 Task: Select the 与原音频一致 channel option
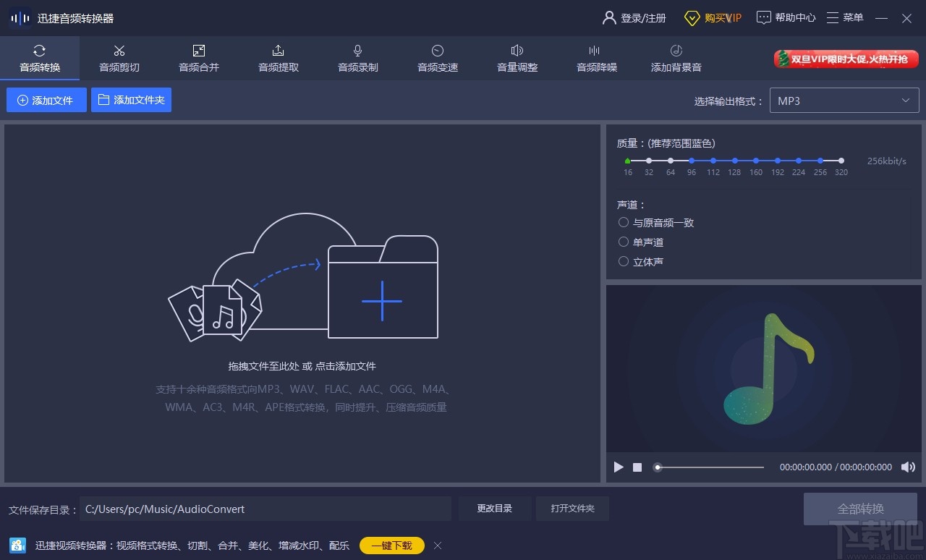[623, 222]
